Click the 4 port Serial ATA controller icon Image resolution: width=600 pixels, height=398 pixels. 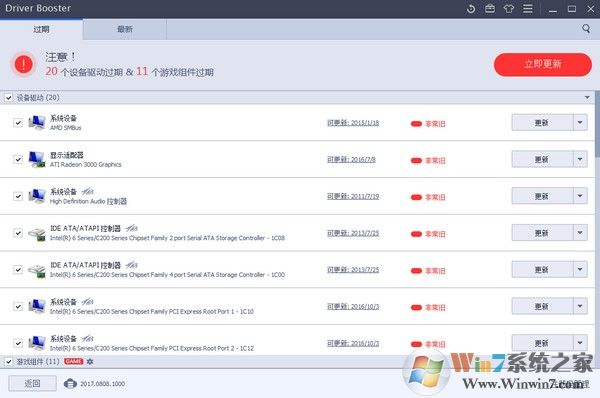click(37, 270)
